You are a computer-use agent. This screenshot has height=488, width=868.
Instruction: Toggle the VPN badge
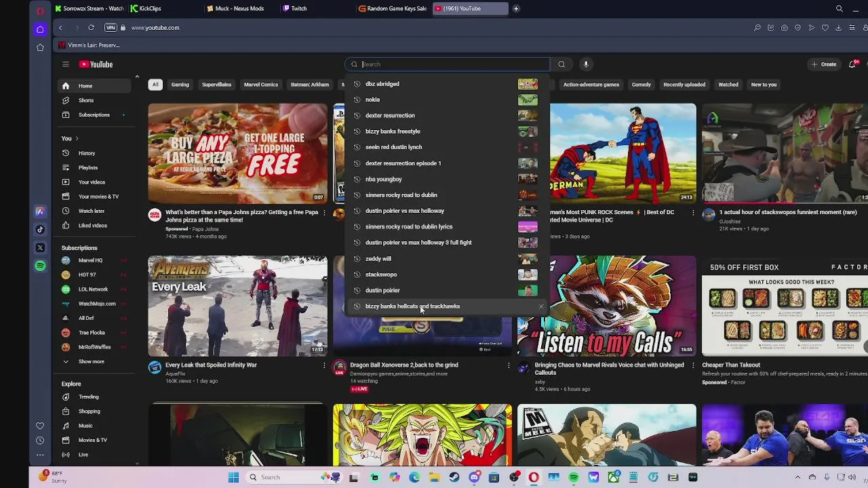tap(111, 28)
